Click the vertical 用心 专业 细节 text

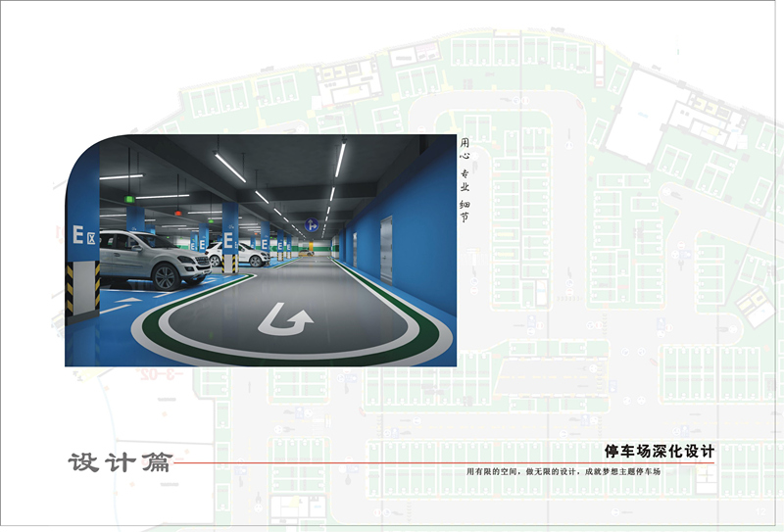tap(465, 179)
